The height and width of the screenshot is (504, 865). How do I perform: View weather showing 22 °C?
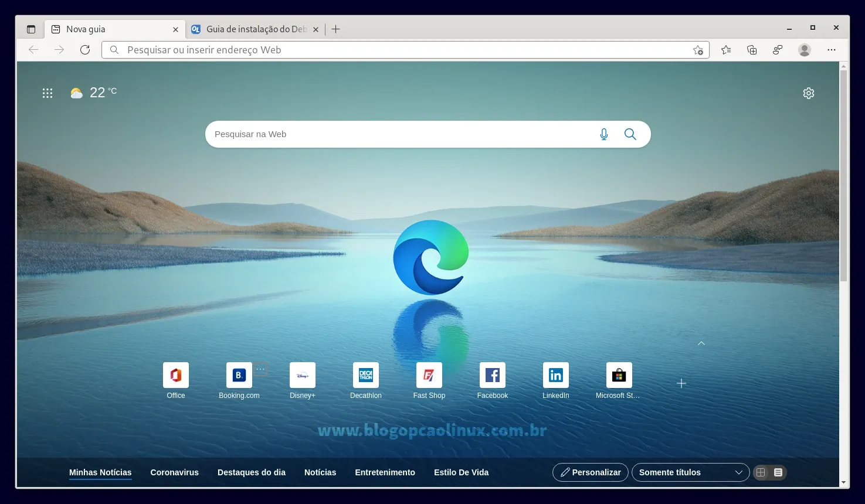tap(94, 93)
